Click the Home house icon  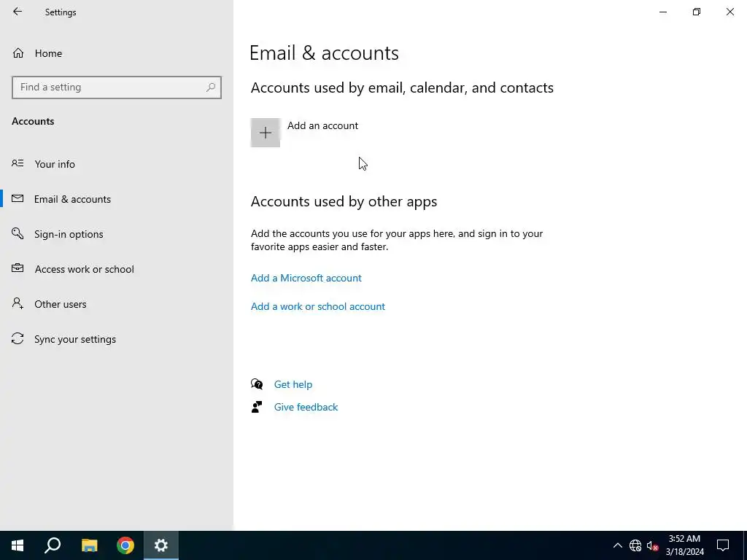(x=18, y=52)
